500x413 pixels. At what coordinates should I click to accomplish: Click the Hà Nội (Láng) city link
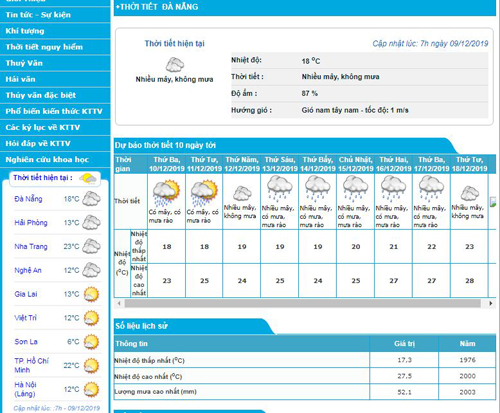pyautogui.click(x=25, y=389)
